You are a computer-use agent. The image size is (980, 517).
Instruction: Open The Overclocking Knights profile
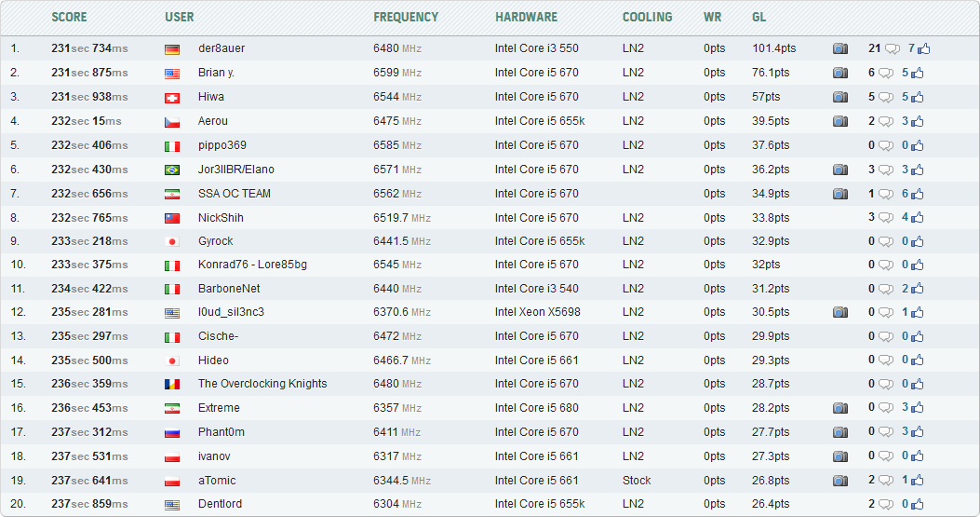coord(262,384)
